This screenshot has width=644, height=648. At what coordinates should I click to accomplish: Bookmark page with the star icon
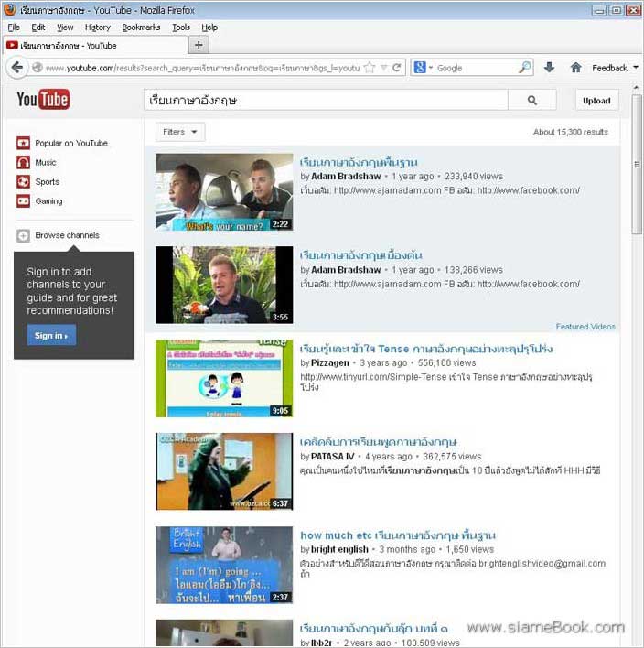click(x=370, y=68)
